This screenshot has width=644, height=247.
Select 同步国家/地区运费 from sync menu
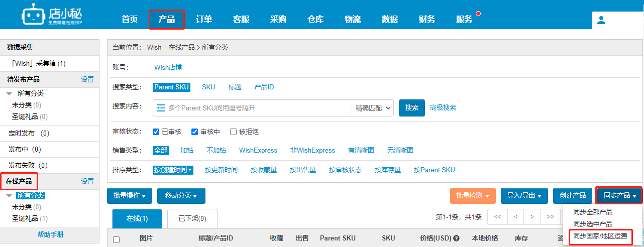click(x=600, y=236)
